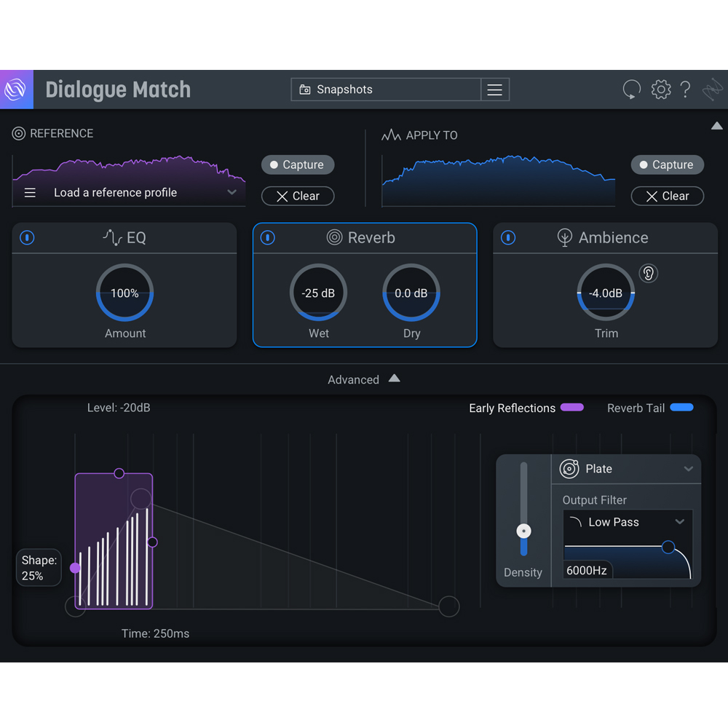Toggle Early Reflections legend switch
The height and width of the screenshot is (728, 728).
572,408
